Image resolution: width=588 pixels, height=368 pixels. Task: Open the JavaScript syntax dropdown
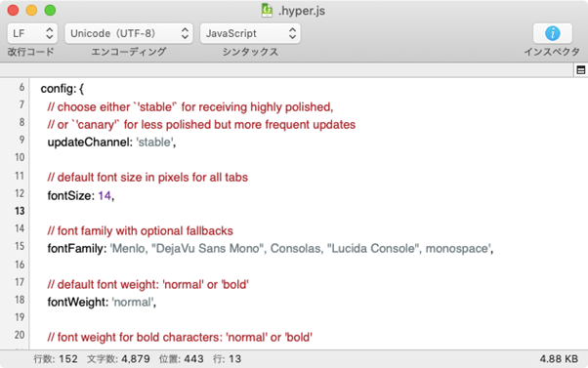click(x=250, y=33)
